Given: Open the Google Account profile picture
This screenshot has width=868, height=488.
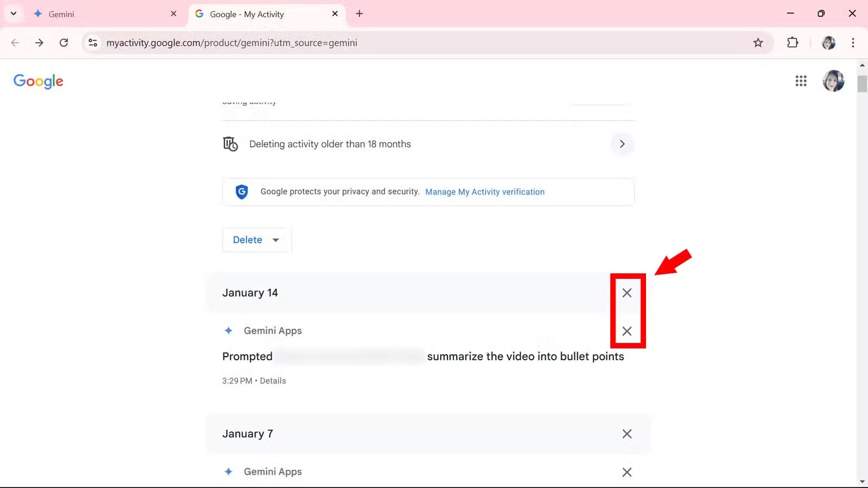Looking at the screenshot, I should point(833,81).
